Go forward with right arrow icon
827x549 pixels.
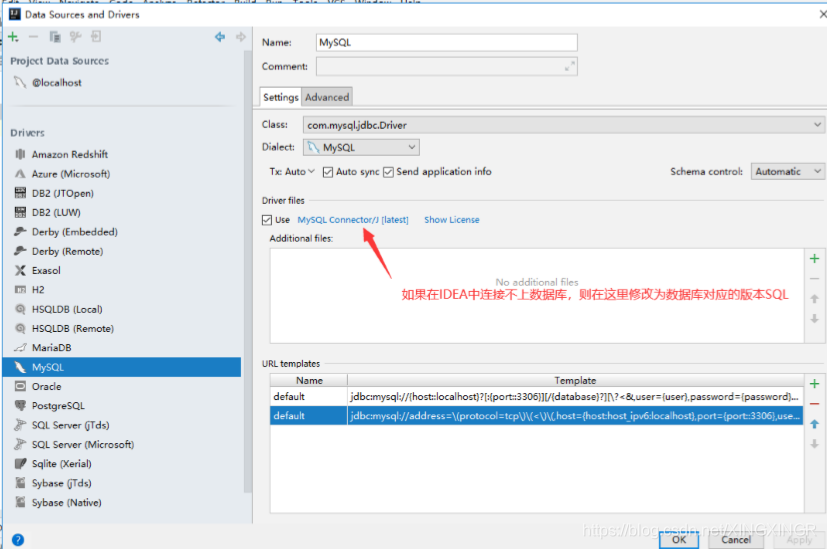[x=241, y=37]
